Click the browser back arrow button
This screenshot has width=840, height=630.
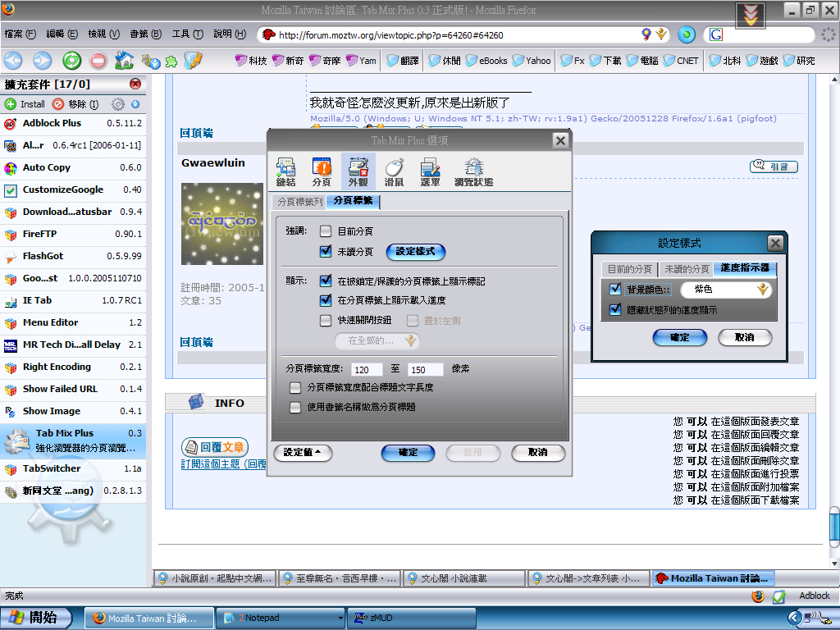14,61
